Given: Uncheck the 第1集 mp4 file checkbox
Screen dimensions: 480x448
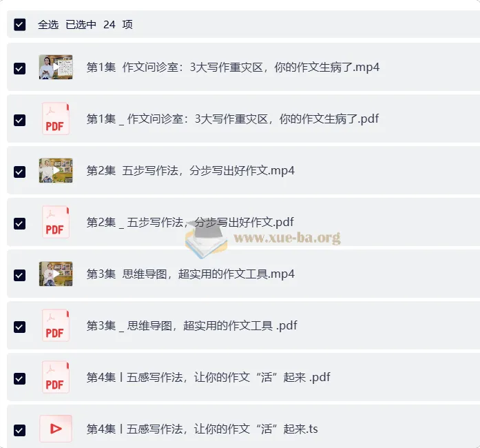Looking at the screenshot, I should coord(19,69).
